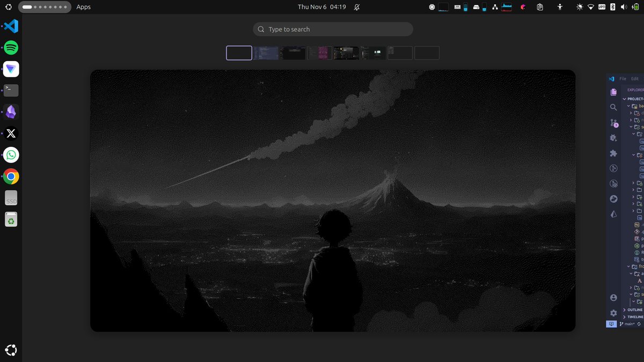Click the EXPLORER panel title in VS Code
The width and height of the screenshot is (644, 362).
pyautogui.click(x=635, y=90)
